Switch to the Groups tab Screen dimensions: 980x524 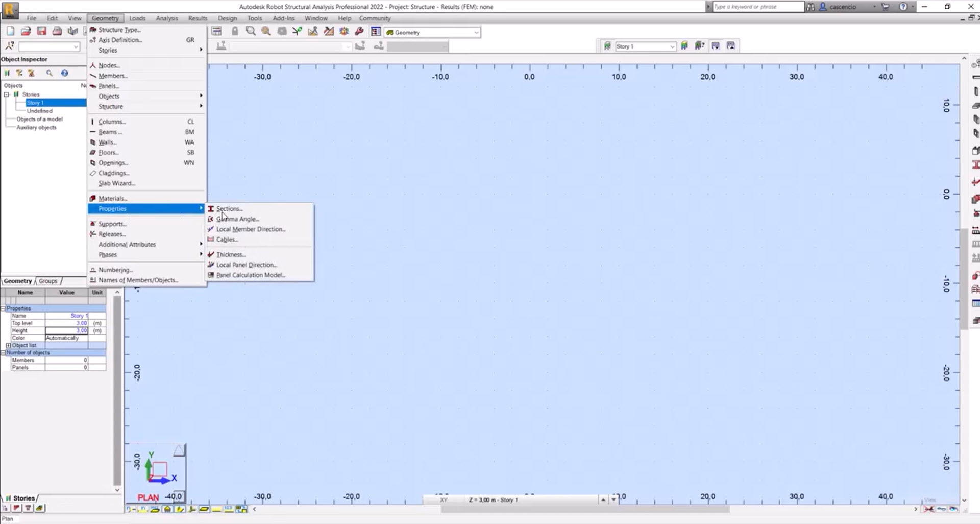[x=48, y=281]
